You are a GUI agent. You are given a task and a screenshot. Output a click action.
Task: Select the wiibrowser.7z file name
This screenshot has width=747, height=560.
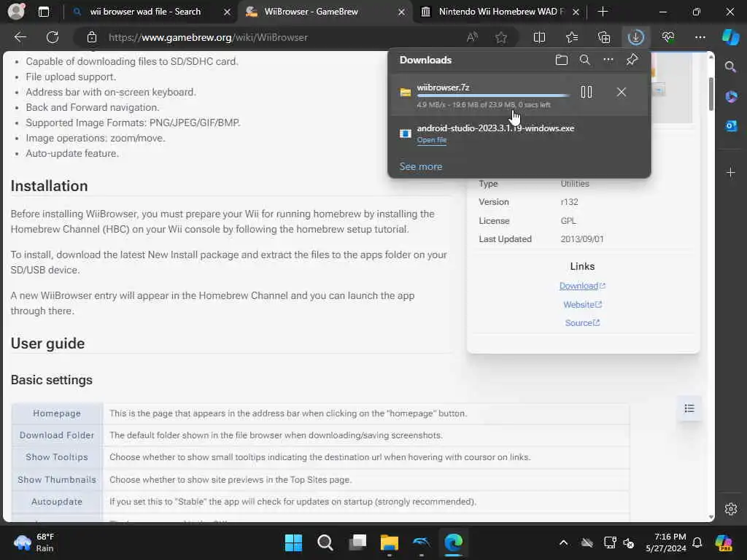443,87
